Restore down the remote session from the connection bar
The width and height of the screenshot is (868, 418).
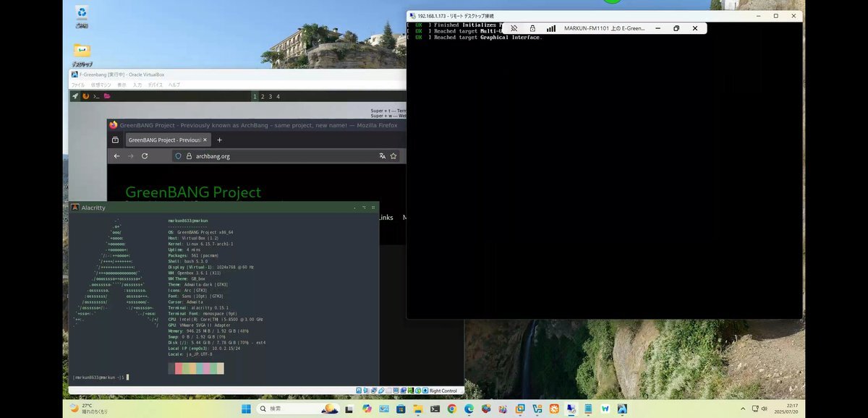(x=676, y=28)
